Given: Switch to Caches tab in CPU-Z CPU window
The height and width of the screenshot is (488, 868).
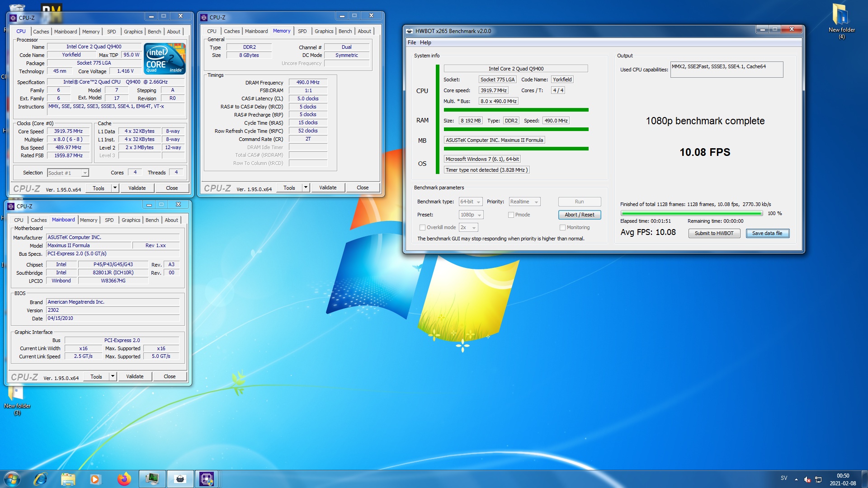Looking at the screenshot, I should (41, 32).
